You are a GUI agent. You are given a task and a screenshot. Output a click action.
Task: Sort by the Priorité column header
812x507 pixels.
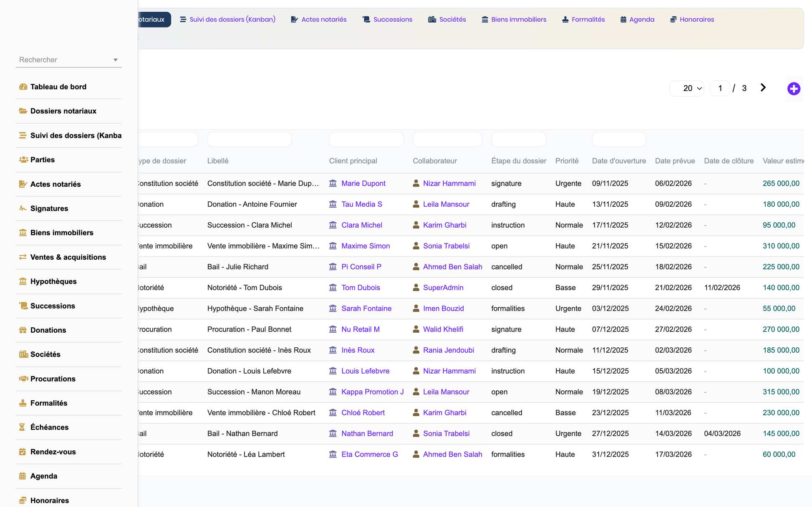[x=567, y=161]
